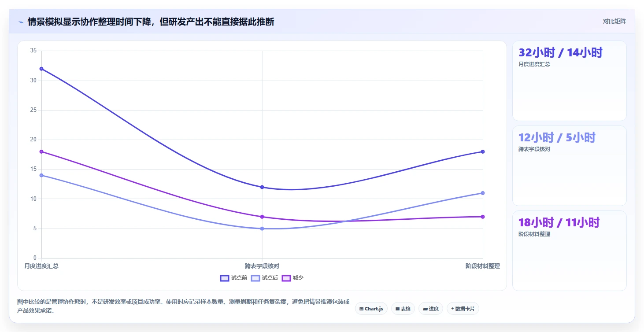This screenshot has width=644, height=332.
Task: Click the 进度 tag
Action: (430, 309)
